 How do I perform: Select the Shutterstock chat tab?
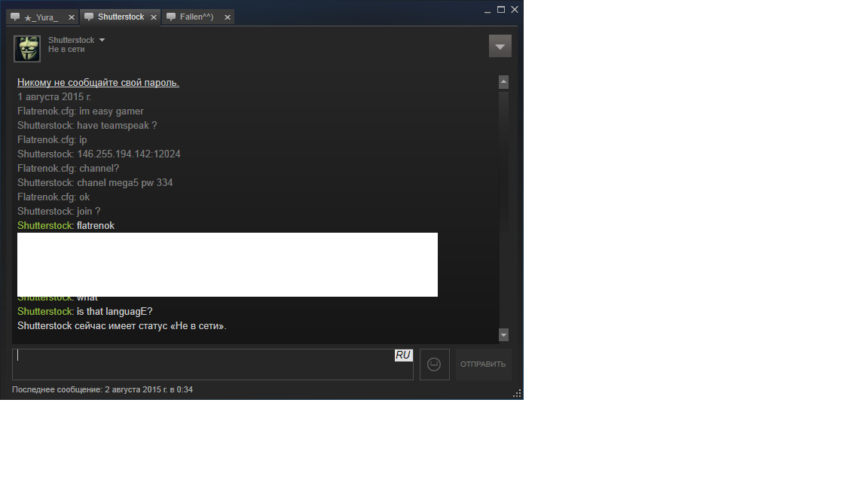click(x=120, y=17)
